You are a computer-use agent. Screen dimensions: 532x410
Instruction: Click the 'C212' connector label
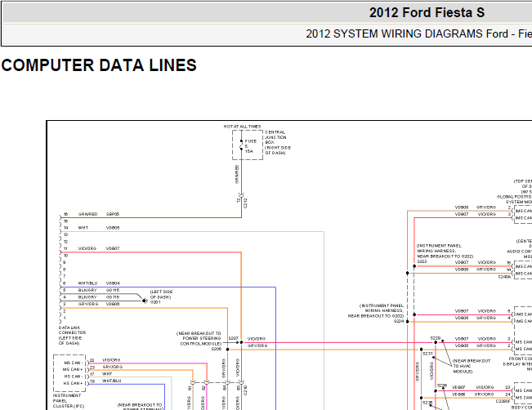tap(245, 203)
